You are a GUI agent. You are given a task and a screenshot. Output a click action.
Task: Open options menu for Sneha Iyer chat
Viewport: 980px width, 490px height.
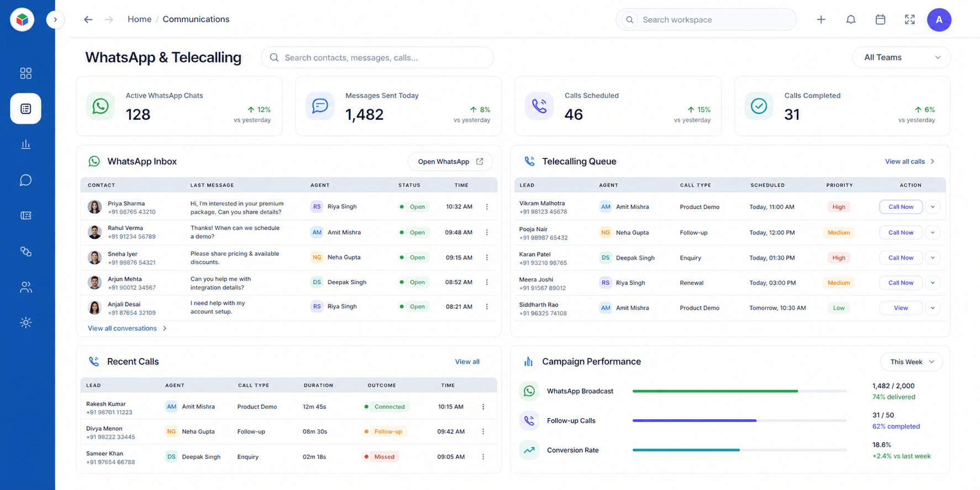[x=487, y=257]
